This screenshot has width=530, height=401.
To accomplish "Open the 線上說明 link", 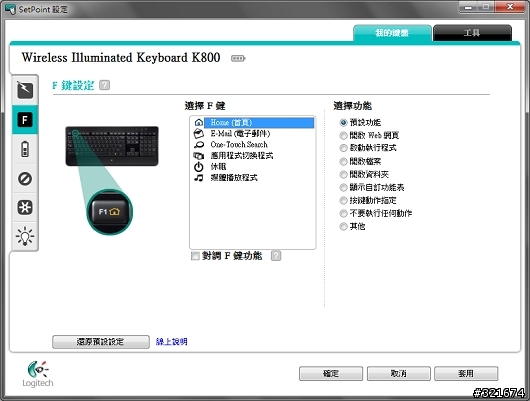I will 171,342.
